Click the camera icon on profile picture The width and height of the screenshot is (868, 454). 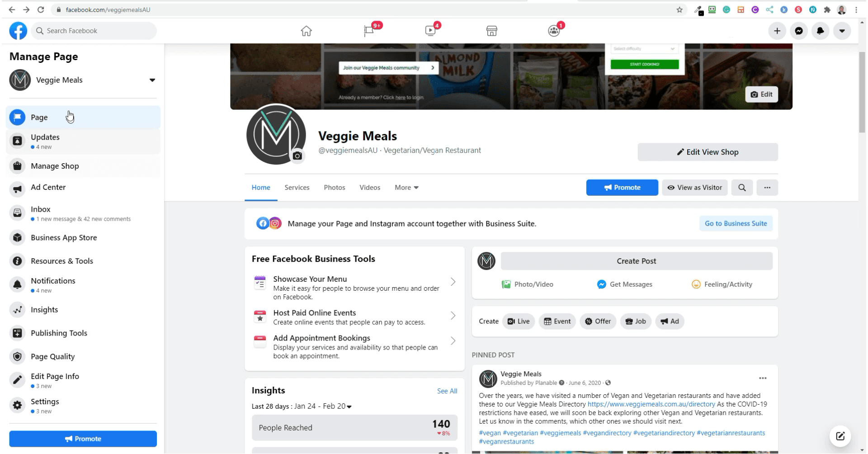coord(297,156)
